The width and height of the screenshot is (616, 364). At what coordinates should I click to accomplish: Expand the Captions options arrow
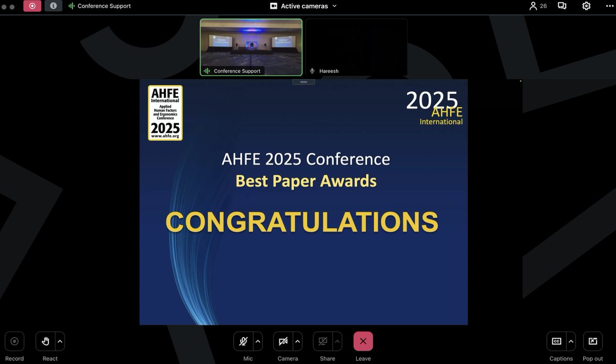tap(571, 341)
